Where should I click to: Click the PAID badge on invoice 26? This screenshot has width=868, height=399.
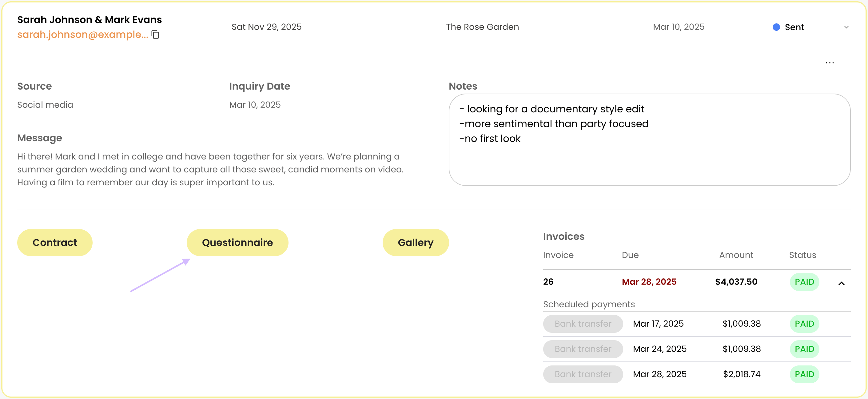point(804,282)
